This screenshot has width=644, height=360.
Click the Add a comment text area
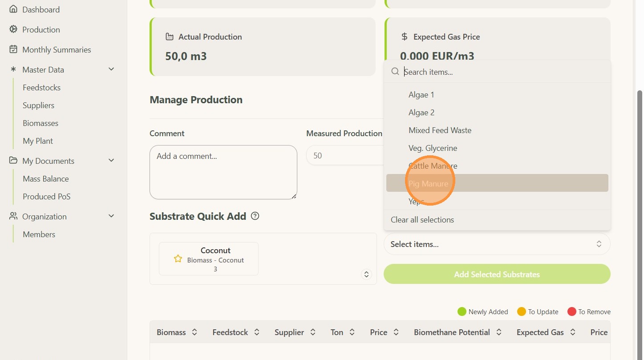(223, 172)
